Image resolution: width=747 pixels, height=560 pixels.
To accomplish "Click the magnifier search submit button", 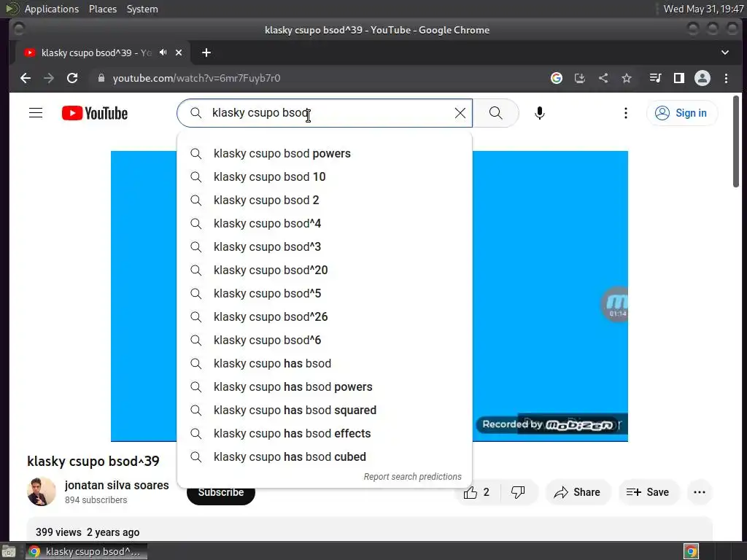I will coord(496,113).
